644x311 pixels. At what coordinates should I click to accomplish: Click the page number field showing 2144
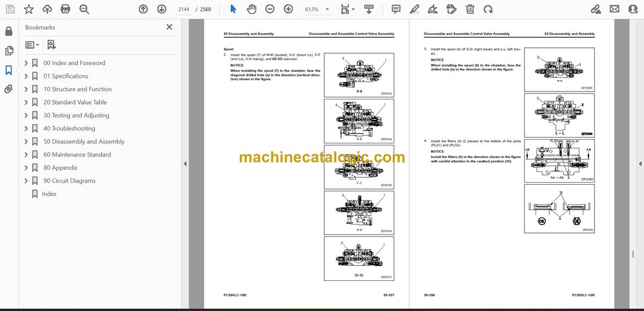click(183, 9)
